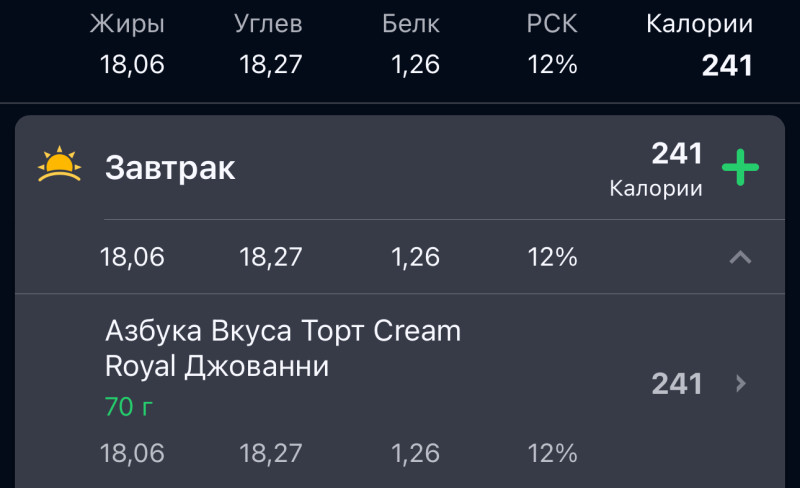The width and height of the screenshot is (800, 488).
Task: Tap the green 70 г portion size
Action: [129, 407]
